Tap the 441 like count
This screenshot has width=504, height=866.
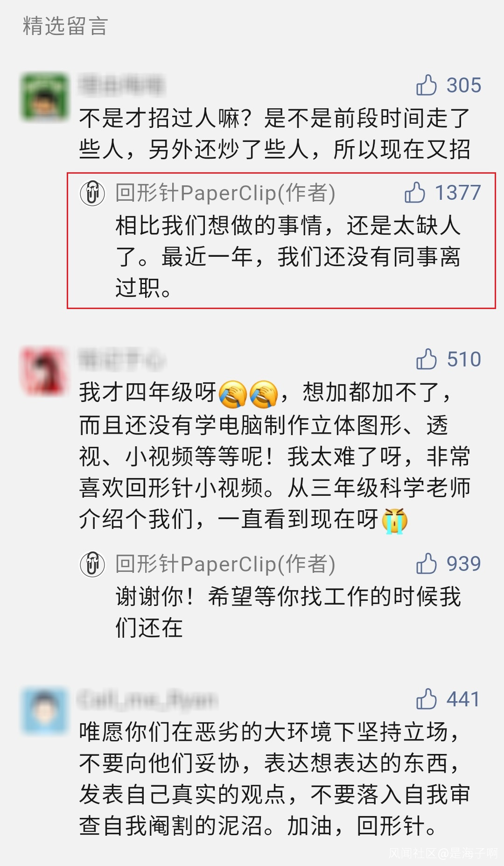[x=463, y=699]
